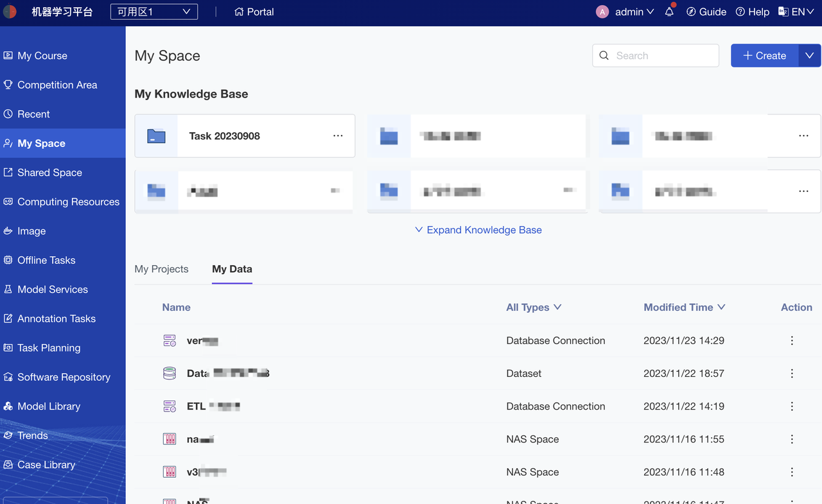The image size is (822, 504).
Task: Open action menu for 2023/11/16 11:48 row
Action: point(792,472)
